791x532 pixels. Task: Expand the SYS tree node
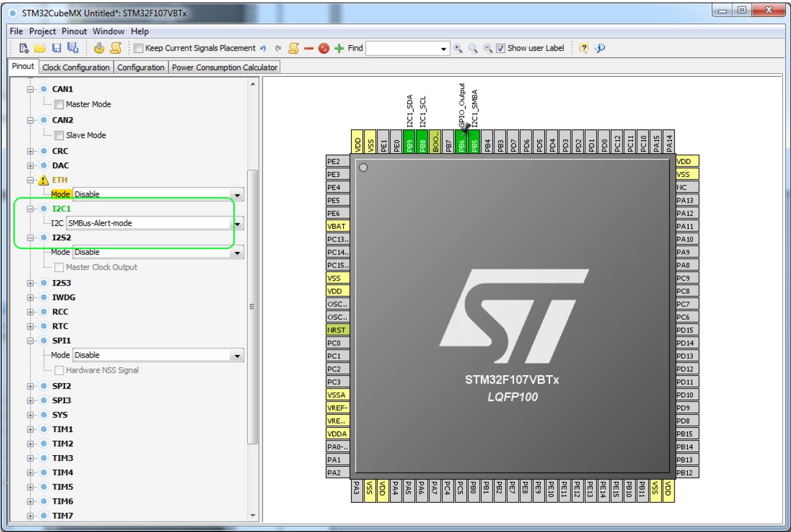tap(31, 415)
